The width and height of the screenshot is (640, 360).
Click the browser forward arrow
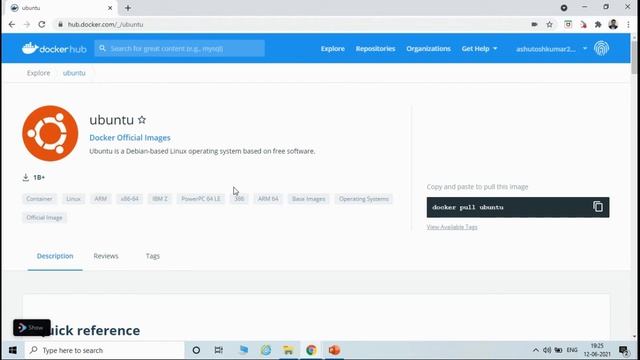coord(27,24)
